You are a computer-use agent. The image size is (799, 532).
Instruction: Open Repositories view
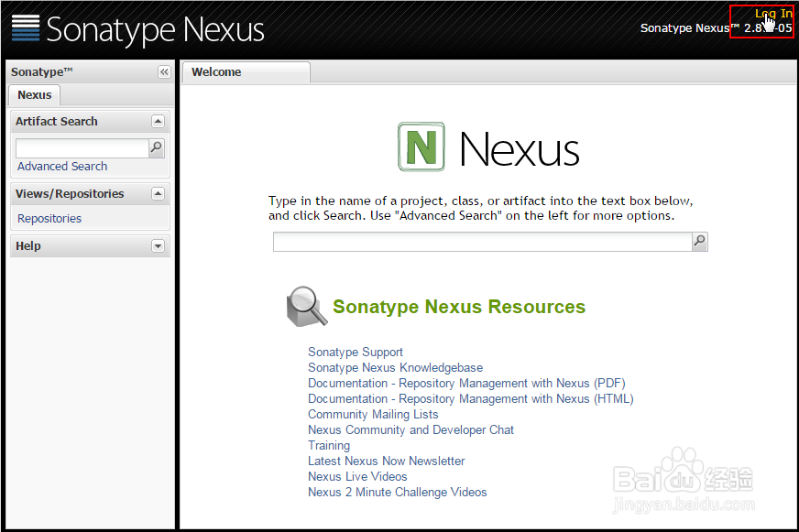(x=49, y=219)
